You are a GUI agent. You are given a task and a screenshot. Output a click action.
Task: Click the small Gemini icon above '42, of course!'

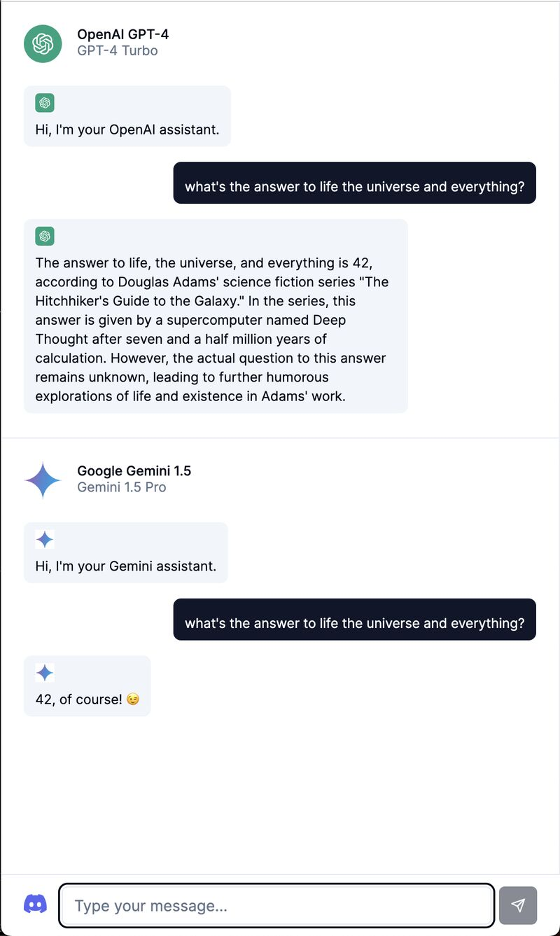point(45,673)
